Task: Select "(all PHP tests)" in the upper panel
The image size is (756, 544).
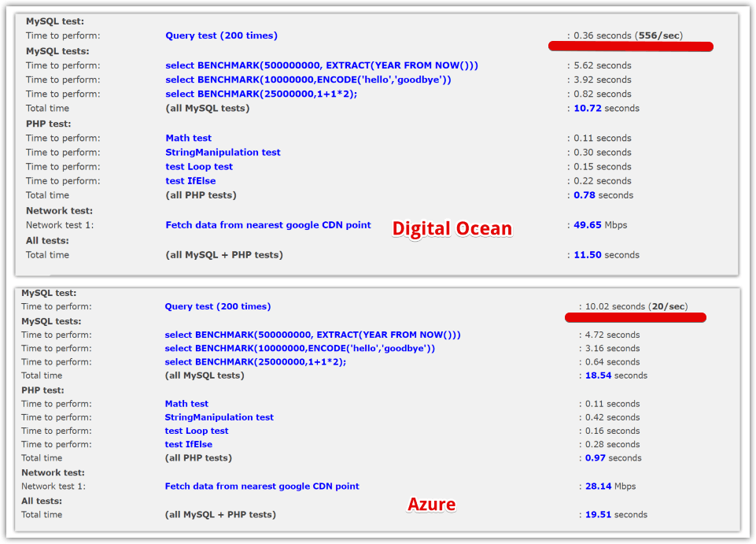Action: (x=201, y=195)
